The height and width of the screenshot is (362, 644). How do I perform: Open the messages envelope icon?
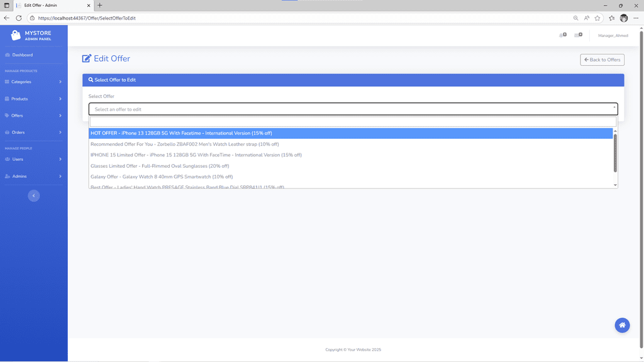click(579, 35)
